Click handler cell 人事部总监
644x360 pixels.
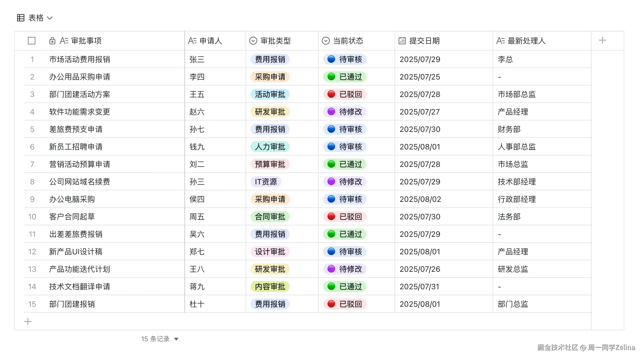pyautogui.click(x=542, y=147)
